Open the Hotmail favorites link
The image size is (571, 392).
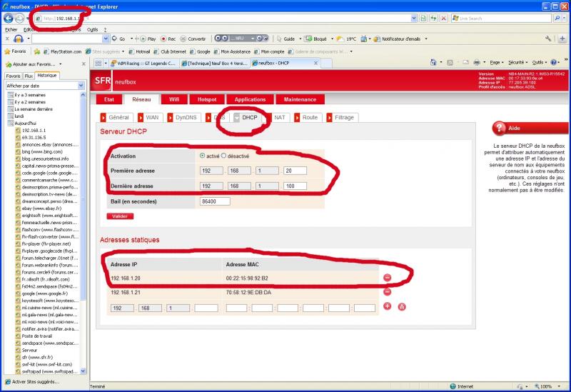click(139, 51)
